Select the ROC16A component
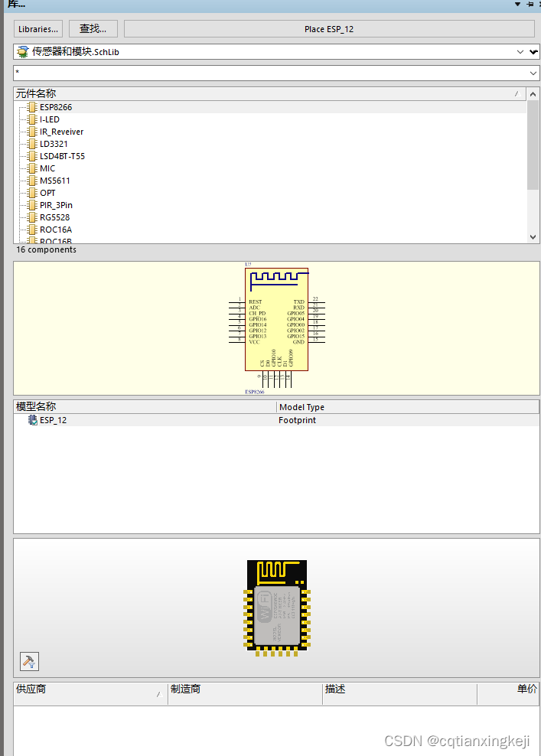Screen dimensions: 541x756 point(56,230)
